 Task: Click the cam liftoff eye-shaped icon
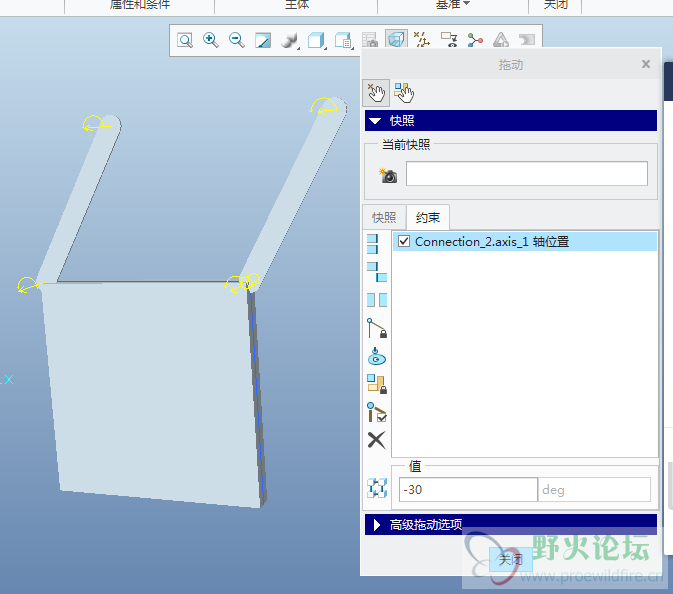point(376,356)
